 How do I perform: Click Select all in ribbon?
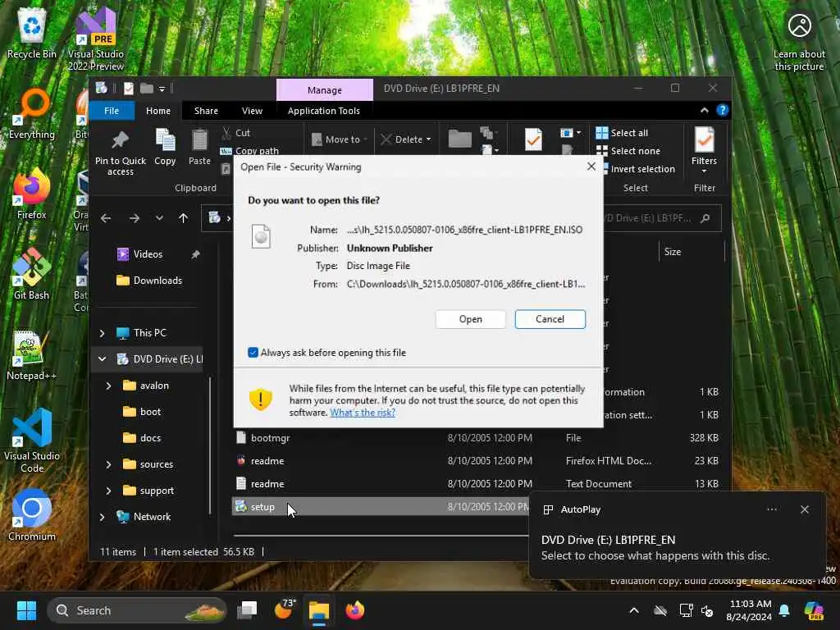622,133
